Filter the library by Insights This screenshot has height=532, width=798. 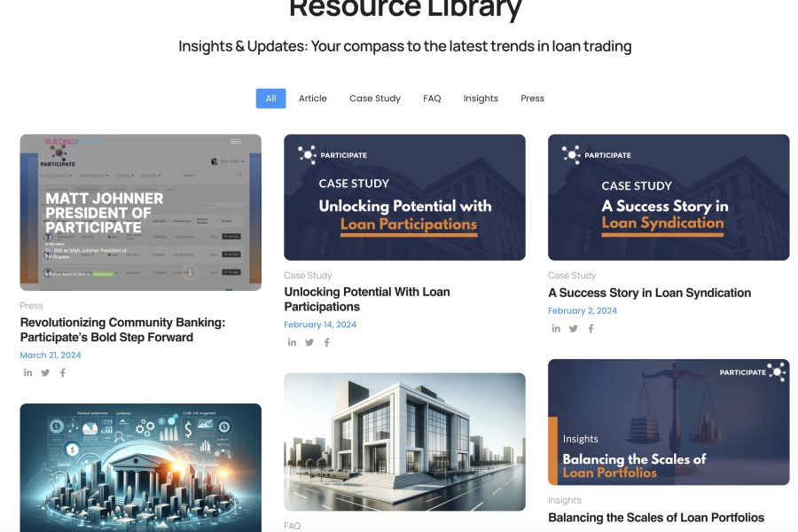[481, 98]
